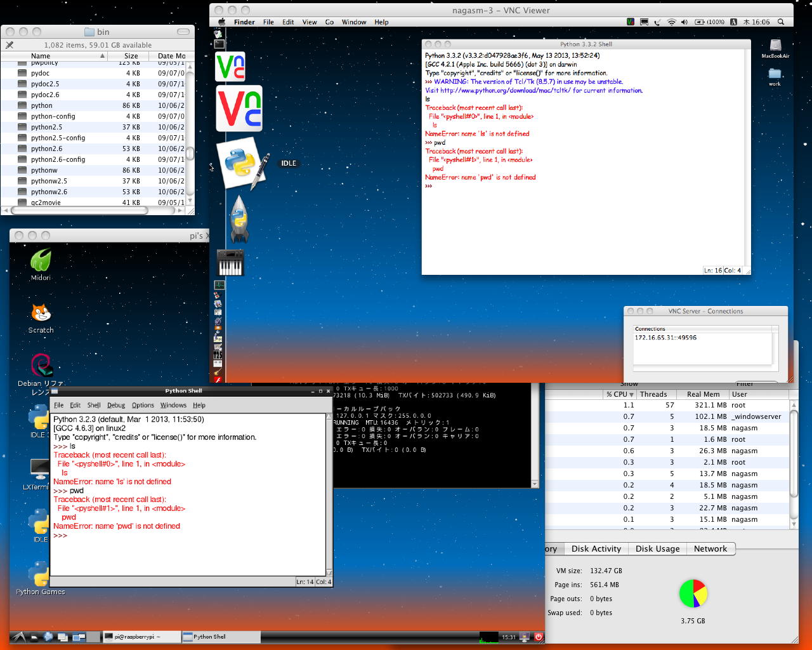Click the pi@raspberrypi terminal taskbar button
Viewport: 812px width, 650px height.
point(141,637)
